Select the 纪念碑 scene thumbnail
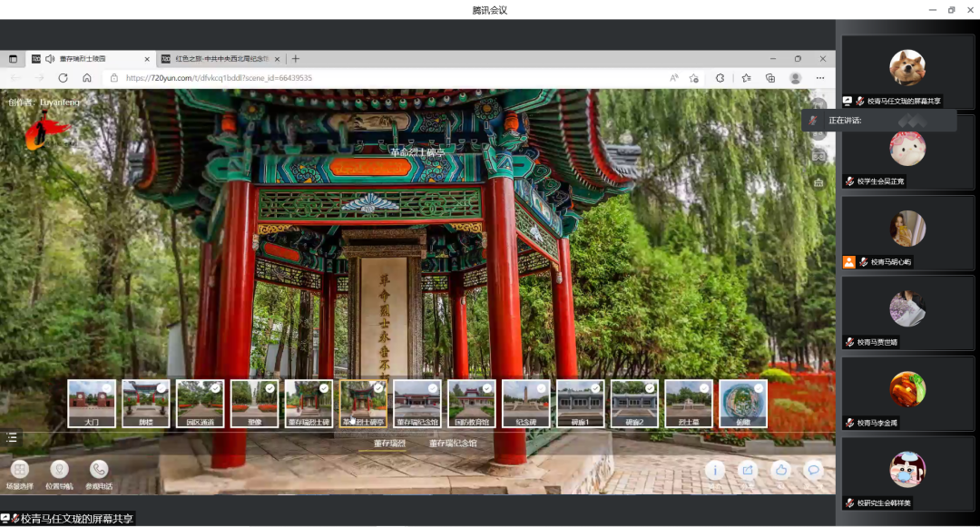Image resolution: width=980 pixels, height=527 pixels. (526, 404)
